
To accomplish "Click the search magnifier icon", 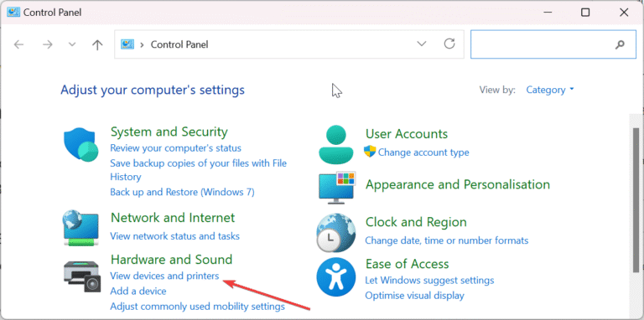I will [x=620, y=44].
